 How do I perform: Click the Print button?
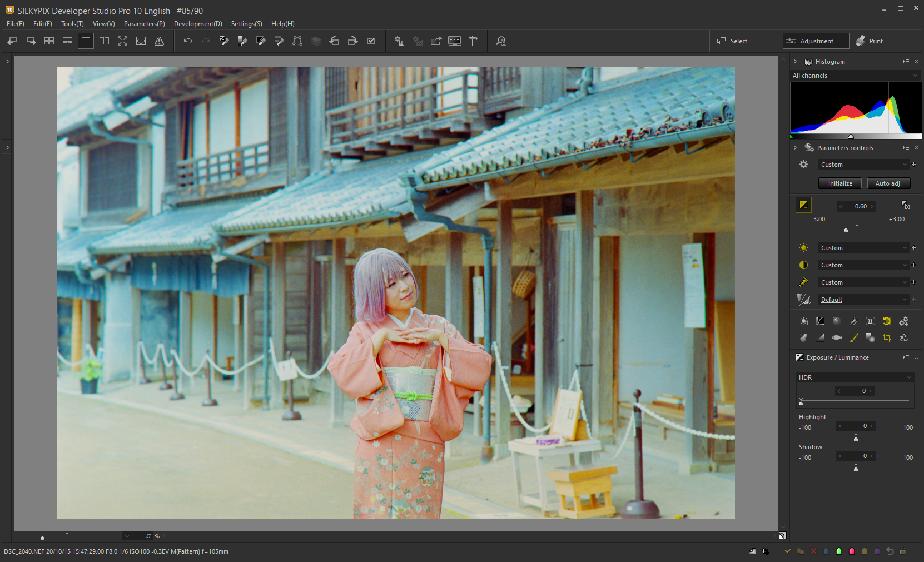870,41
